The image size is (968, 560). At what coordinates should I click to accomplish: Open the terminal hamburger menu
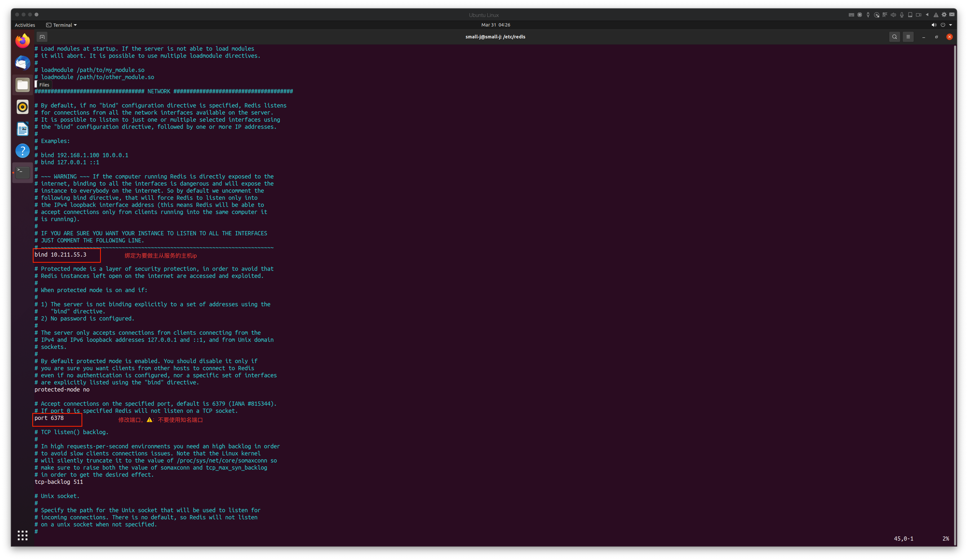pyautogui.click(x=908, y=37)
